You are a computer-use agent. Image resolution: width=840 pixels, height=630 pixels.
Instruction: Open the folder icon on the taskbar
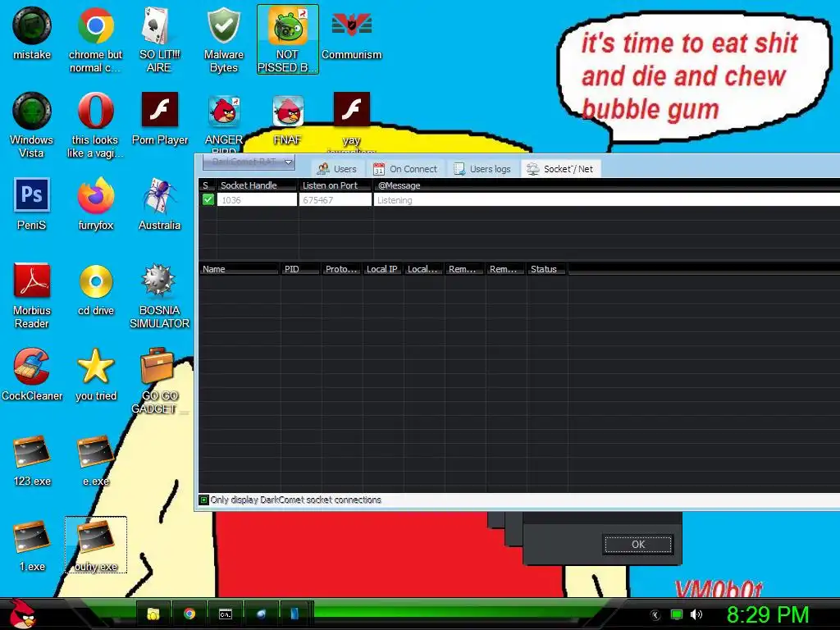click(x=153, y=614)
